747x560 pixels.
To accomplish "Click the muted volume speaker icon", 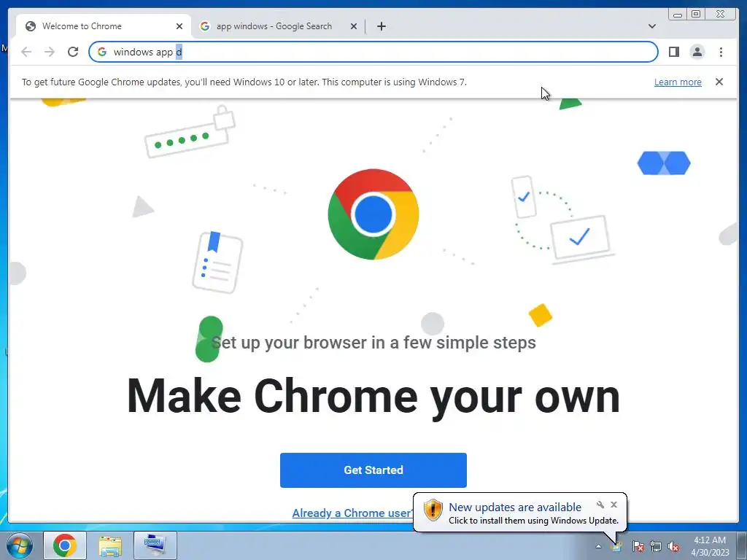I will pyautogui.click(x=673, y=546).
